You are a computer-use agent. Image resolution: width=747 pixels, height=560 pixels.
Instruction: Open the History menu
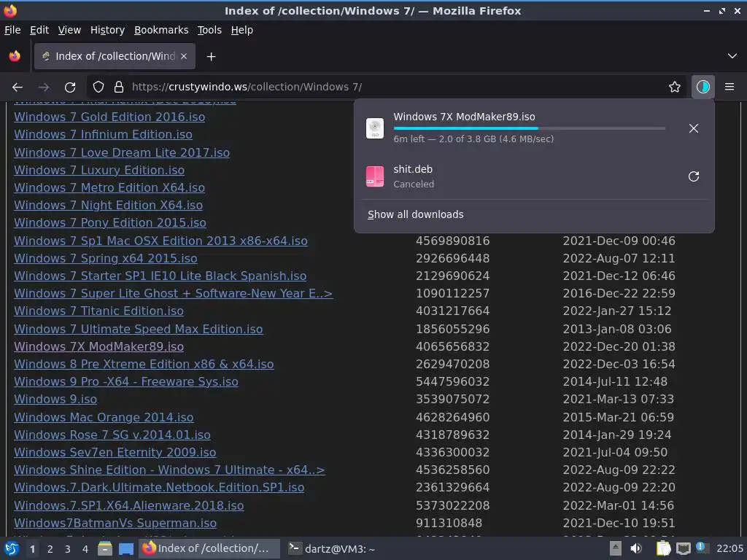107,30
